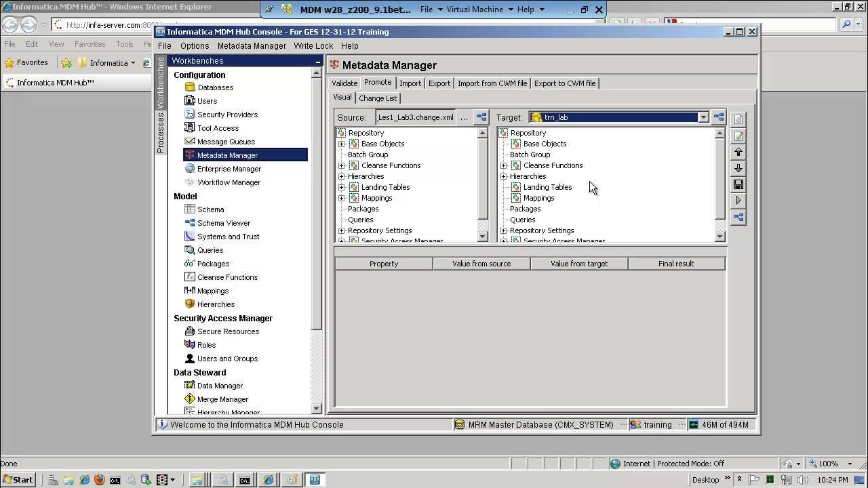This screenshot has width=868, height=488.
Task: Expand Cleanse Functions in Target tree
Action: click(x=504, y=165)
